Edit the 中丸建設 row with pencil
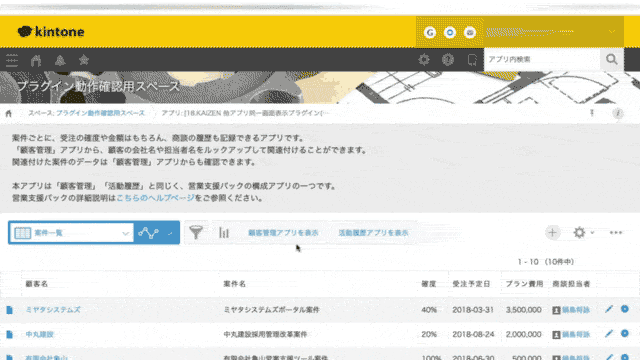The image size is (640, 360). click(609, 333)
